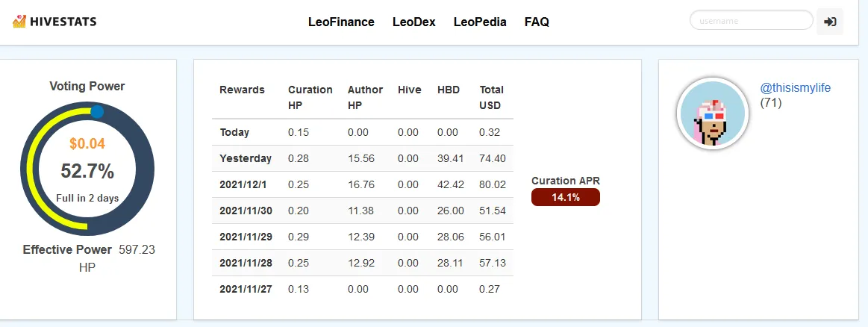
Task: Click 2021/11/27 total USD 0.27
Action: coord(490,289)
